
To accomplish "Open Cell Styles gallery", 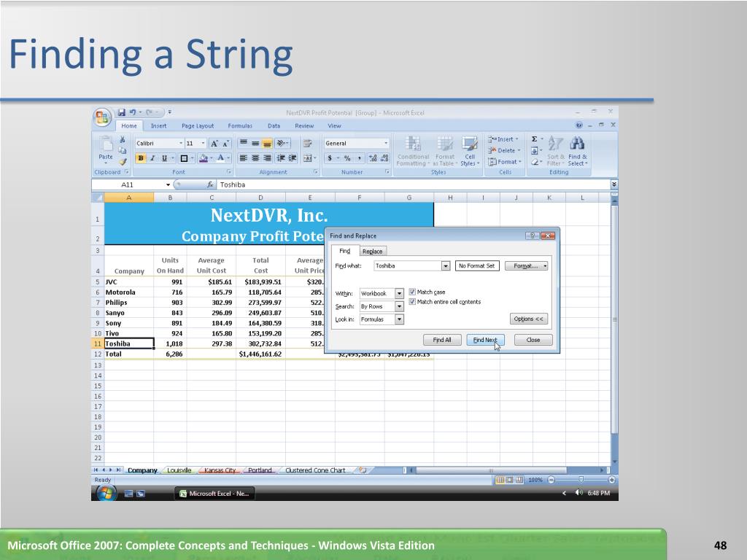I will [x=470, y=151].
